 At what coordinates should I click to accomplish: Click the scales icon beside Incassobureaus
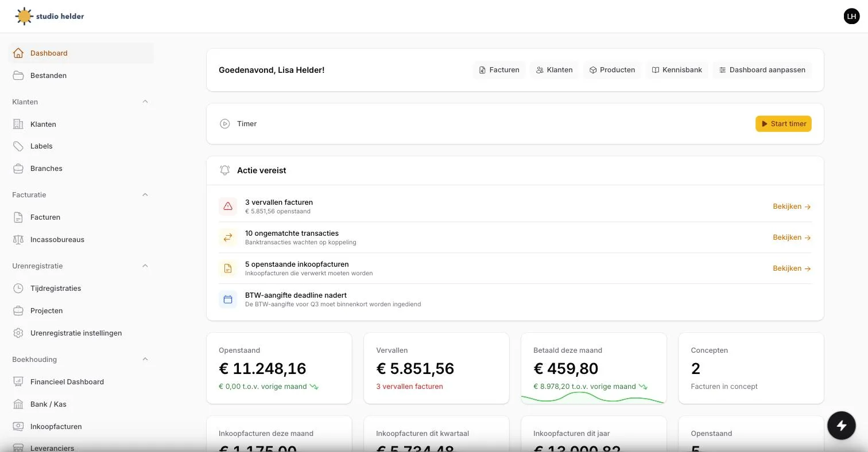(18, 240)
